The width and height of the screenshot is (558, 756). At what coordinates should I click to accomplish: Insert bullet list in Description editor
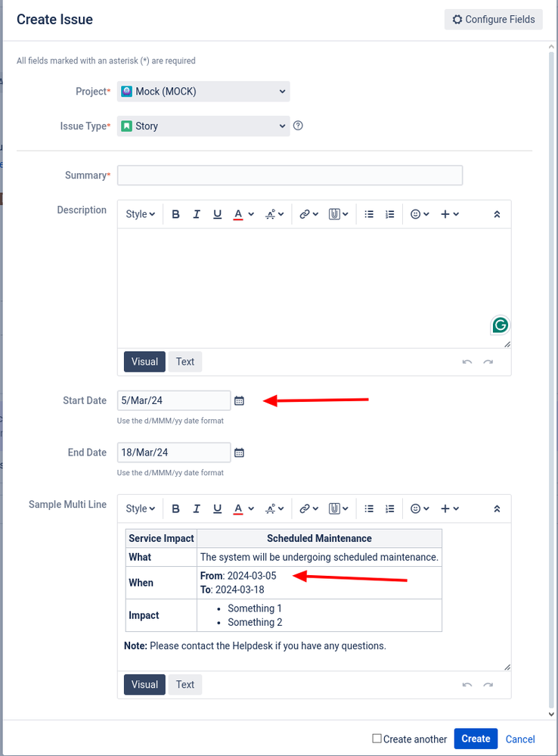[369, 214]
